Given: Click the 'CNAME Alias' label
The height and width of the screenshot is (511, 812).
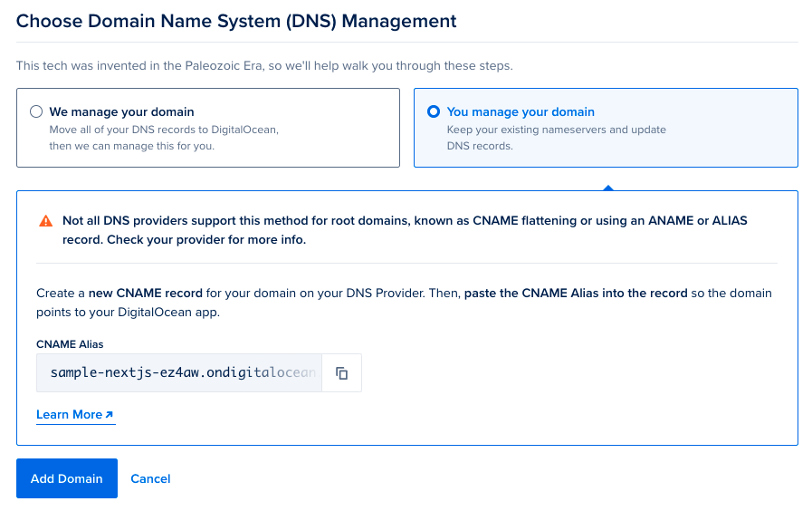Looking at the screenshot, I should [x=70, y=344].
